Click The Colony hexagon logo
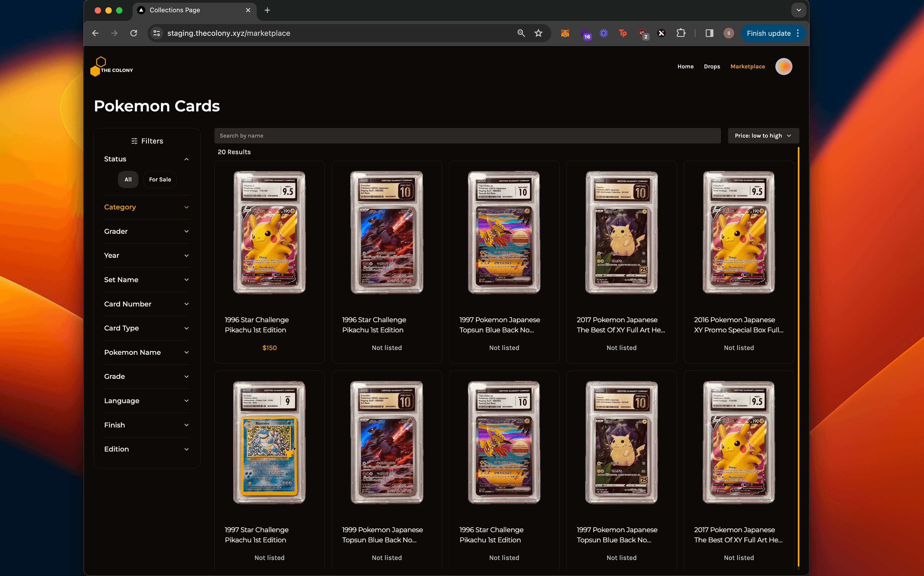The height and width of the screenshot is (576, 924). tap(112, 67)
